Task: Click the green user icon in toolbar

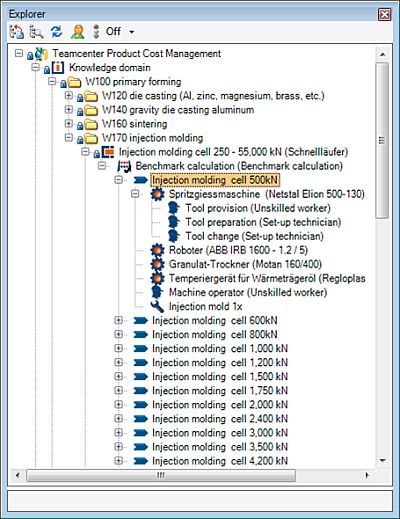Action: tap(77, 32)
